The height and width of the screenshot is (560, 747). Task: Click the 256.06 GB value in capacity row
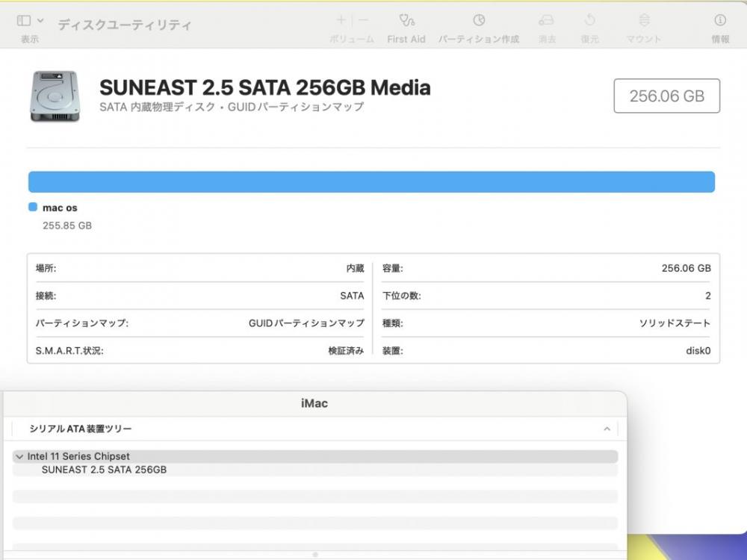tap(686, 268)
